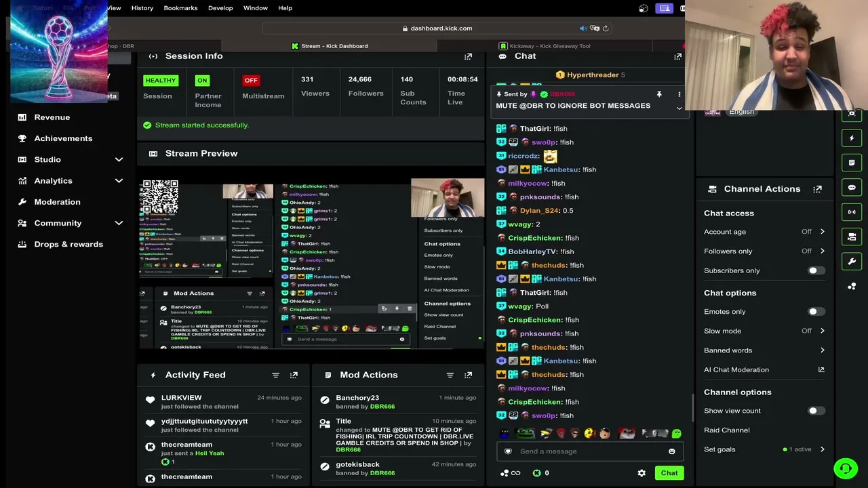The width and height of the screenshot is (868, 488).
Task: Click LURKVIEW in the Activity Feed
Action: (181, 398)
